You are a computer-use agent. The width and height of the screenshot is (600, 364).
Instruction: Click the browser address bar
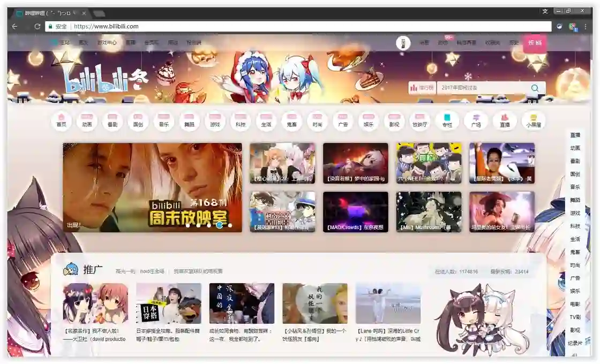click(x=298, y=26)
